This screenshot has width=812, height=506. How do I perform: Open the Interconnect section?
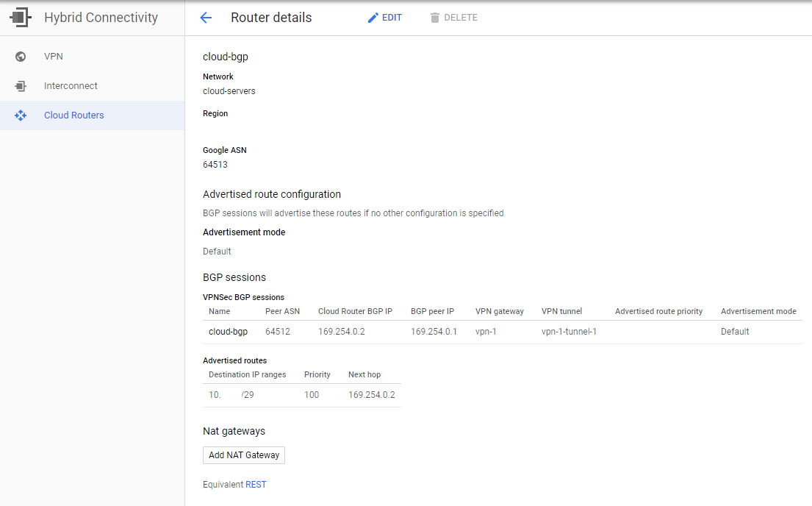coord(69,85)
